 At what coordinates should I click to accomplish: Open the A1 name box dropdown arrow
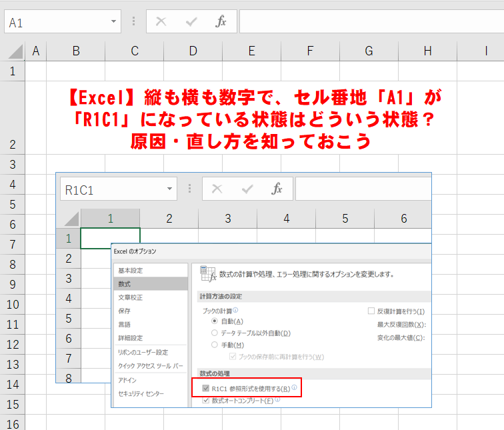click(x=113, y=21)
